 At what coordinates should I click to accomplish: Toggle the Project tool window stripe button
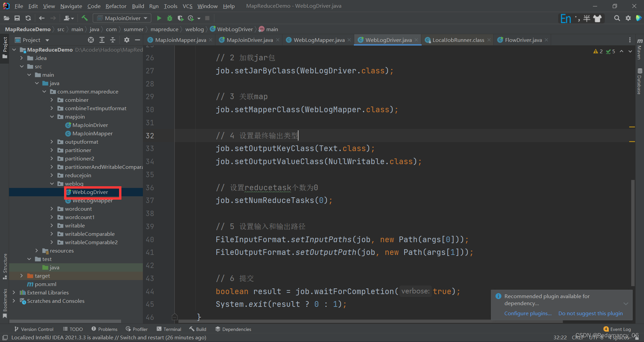[x=5, y=48]
